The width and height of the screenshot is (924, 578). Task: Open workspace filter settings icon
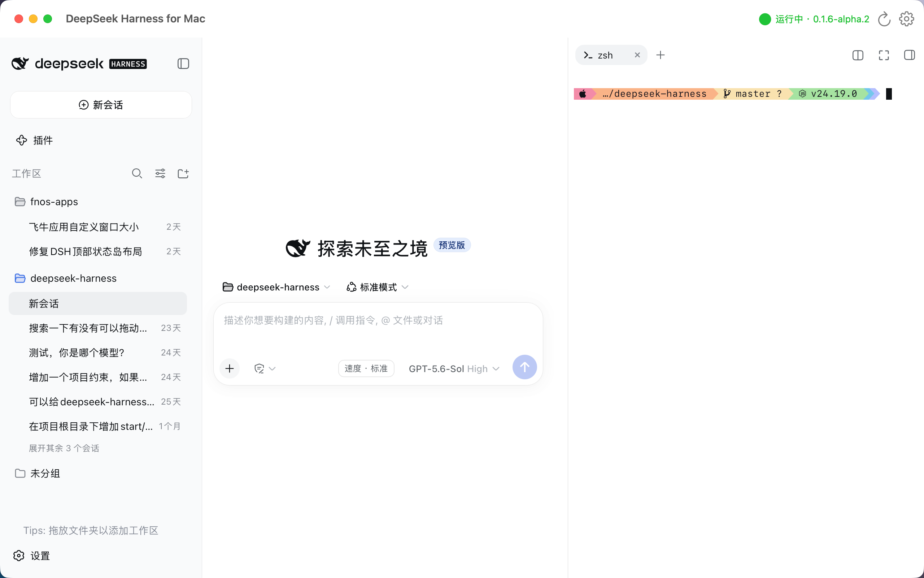pos(160,173)
